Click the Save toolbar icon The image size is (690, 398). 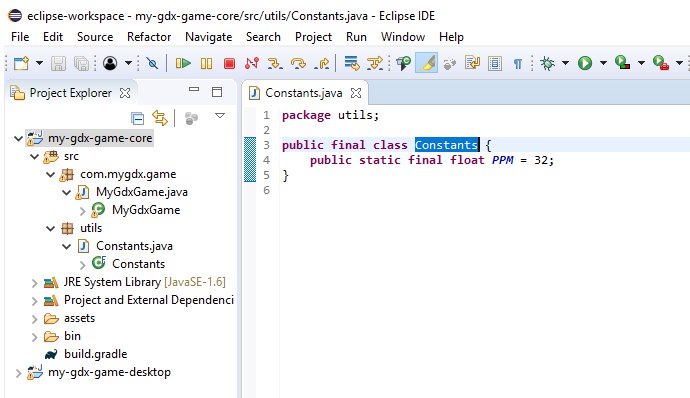point(58,63)
